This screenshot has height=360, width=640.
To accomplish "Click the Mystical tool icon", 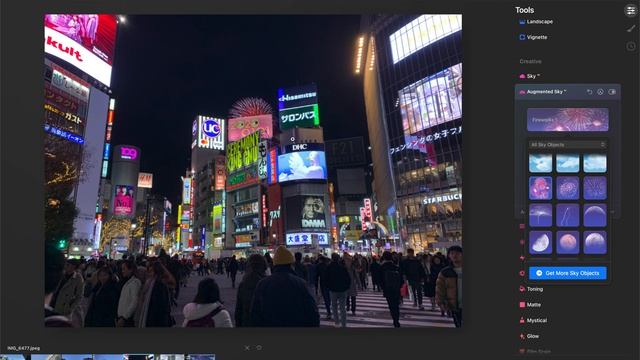I will (522, 320).
